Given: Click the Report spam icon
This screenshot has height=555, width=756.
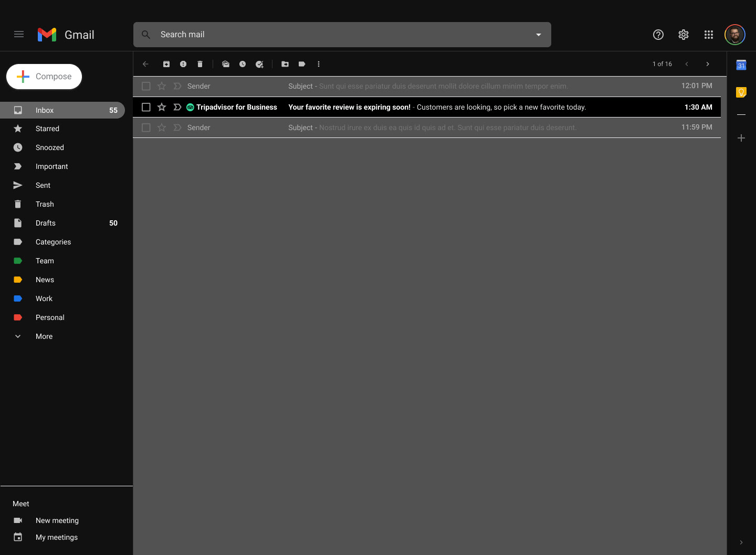Looking at the screenshot, I should coord(183,64).
